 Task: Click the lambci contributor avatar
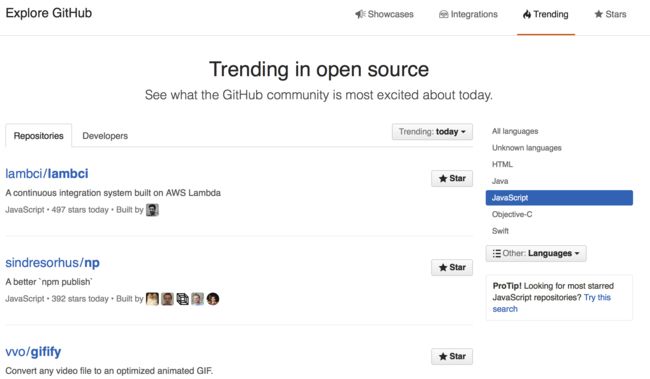(x=152, y=210)
